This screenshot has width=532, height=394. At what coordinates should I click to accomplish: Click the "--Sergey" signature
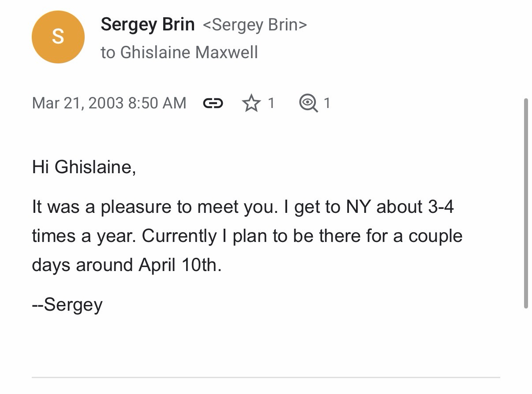tap(67, 305)
